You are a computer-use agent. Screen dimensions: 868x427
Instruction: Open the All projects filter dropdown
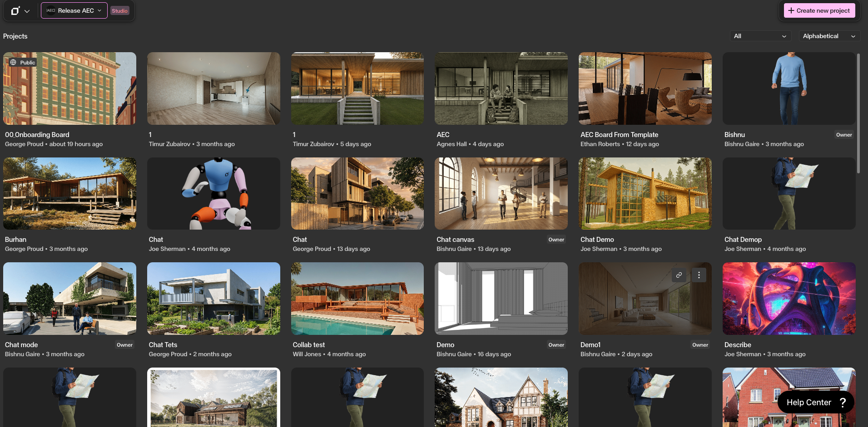point(760,36)
